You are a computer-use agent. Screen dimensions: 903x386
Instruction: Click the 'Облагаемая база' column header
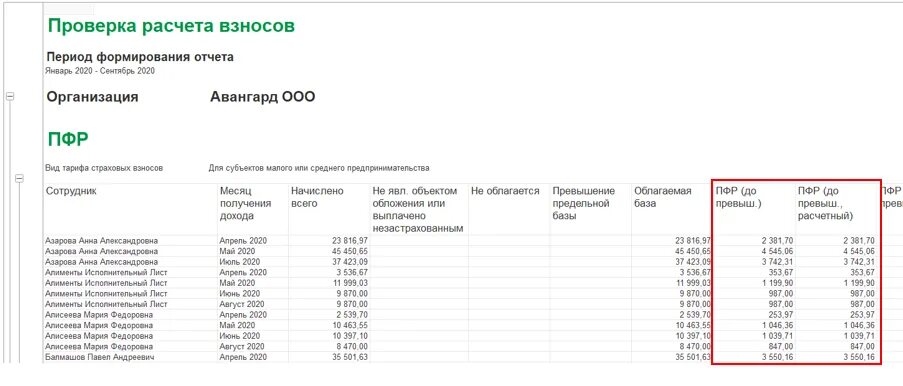[x=662, y=197]
